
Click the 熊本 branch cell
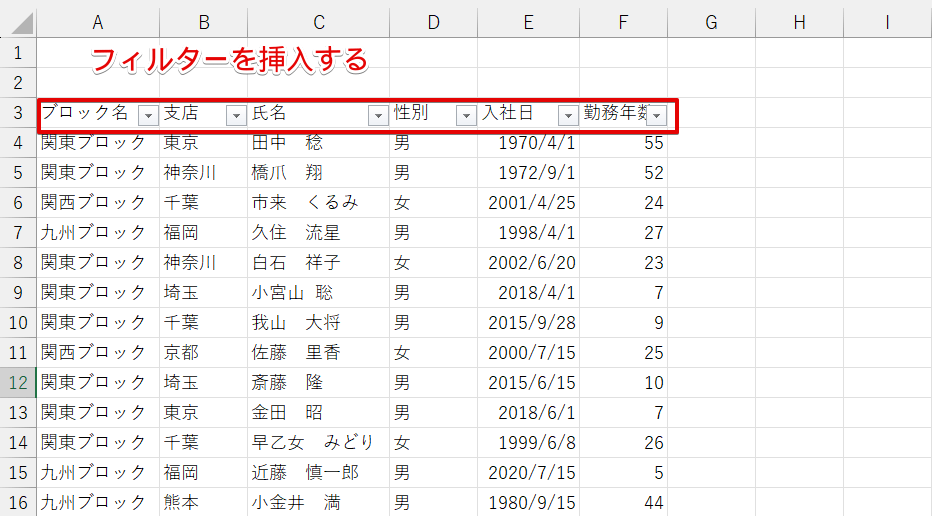click(203, 502)
